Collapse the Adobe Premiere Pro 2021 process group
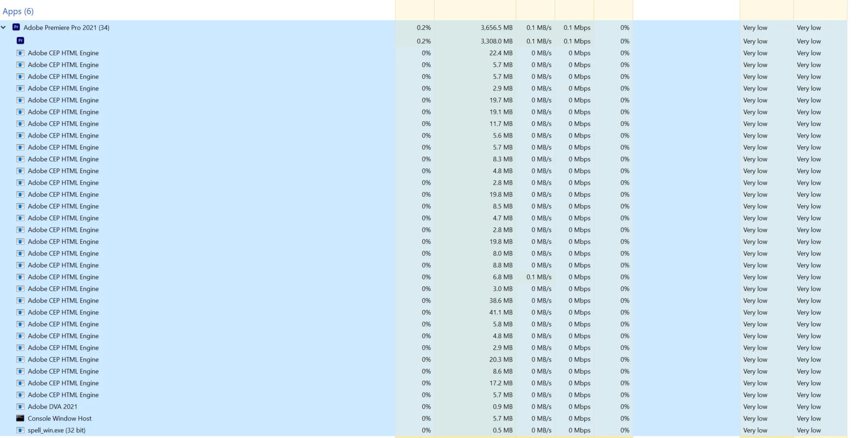Image resolution: width=868 pixels, height=438 pixels. pos(3,27)
